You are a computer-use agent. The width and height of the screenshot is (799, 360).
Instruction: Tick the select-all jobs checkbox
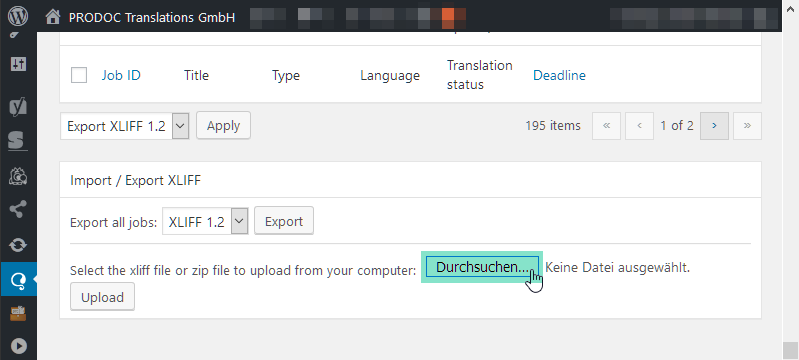(x=79, y=75)
